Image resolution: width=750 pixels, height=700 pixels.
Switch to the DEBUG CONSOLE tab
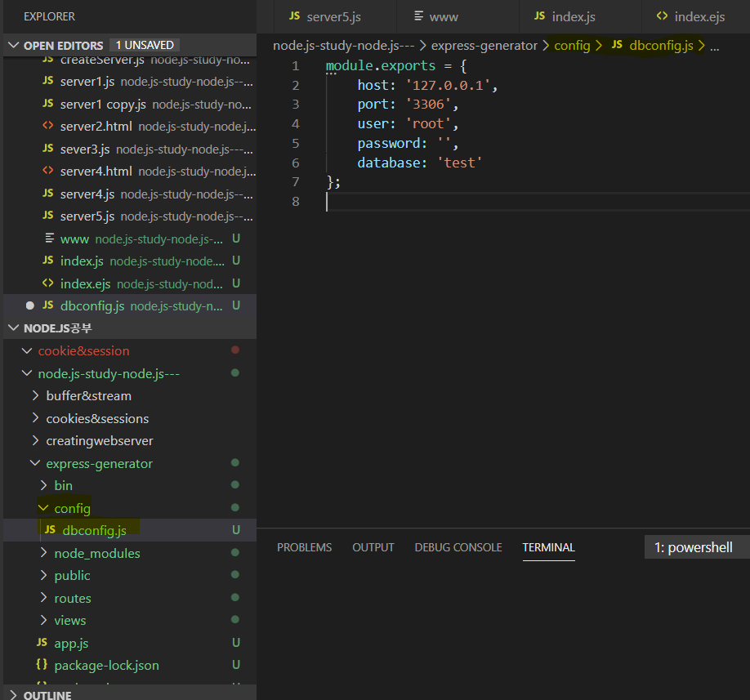click(458, 547)
